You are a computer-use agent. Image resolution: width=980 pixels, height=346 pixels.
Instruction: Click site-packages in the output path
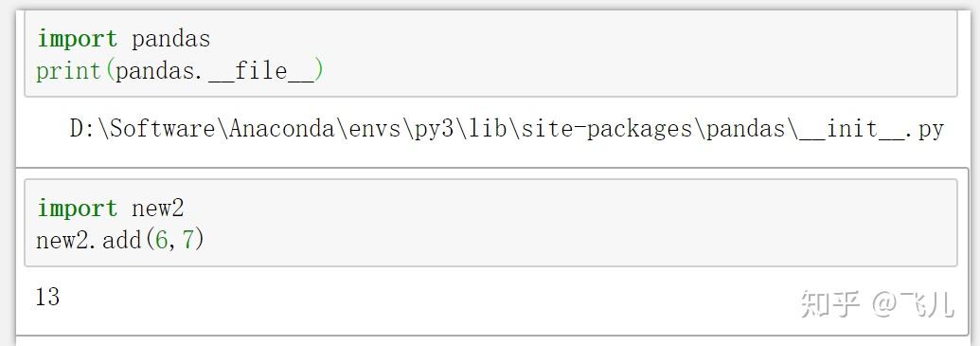[608, 130]
